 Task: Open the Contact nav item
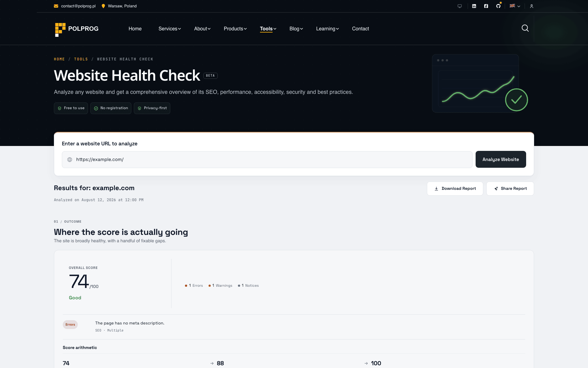click(360, 29)
